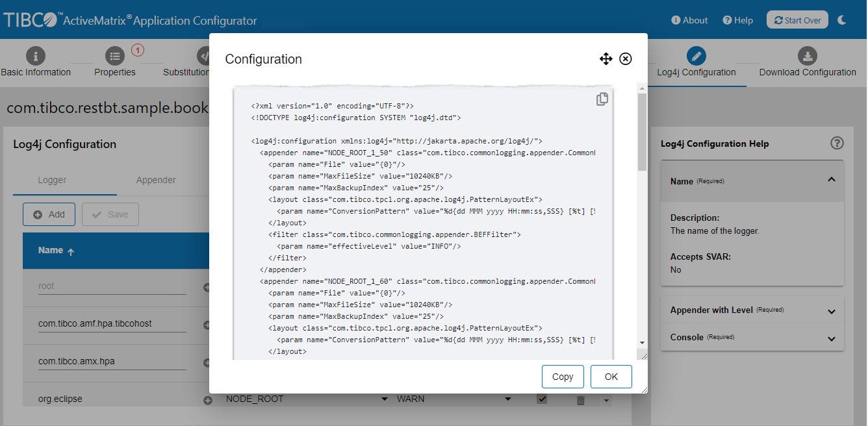Delete the org.eclipse logger row

pos(581,400)
